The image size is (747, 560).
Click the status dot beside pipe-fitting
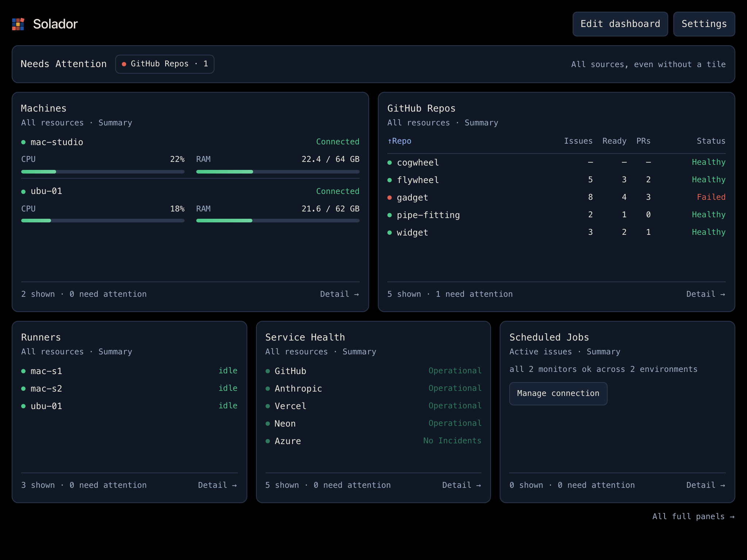390,215
